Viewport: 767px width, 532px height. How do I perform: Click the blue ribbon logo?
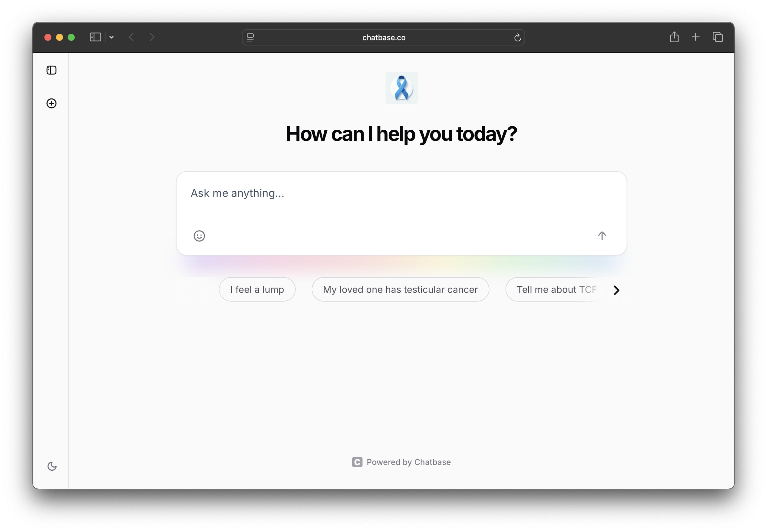coord(402,88)
